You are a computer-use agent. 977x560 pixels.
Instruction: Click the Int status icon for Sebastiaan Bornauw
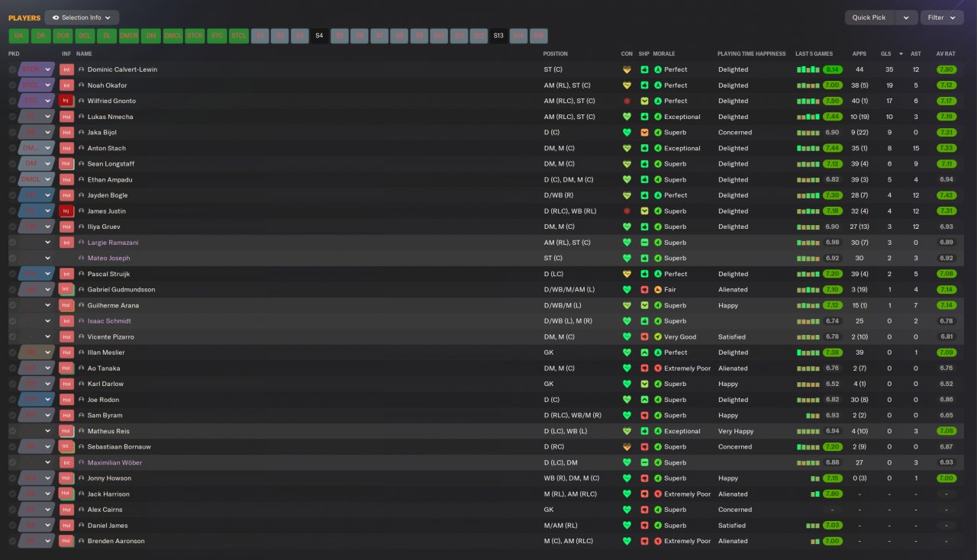66,447
